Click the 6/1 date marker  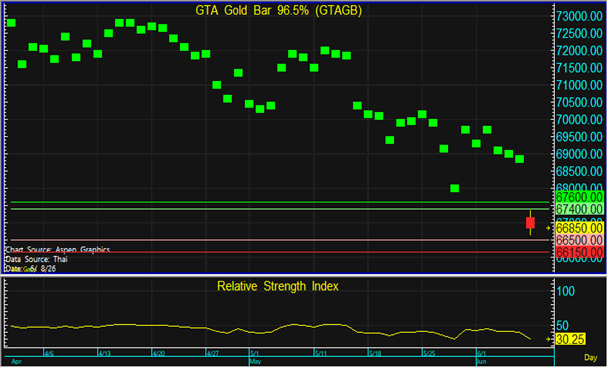pos(482,354)
